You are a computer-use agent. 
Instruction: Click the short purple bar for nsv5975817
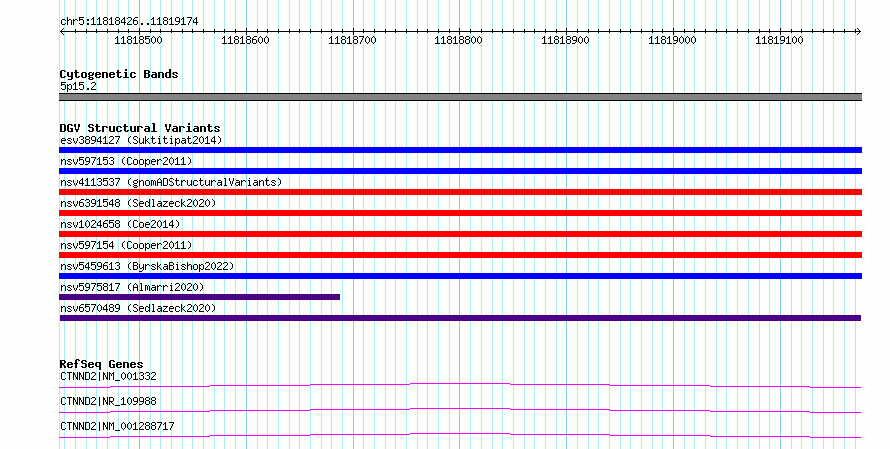click(199, 297)
